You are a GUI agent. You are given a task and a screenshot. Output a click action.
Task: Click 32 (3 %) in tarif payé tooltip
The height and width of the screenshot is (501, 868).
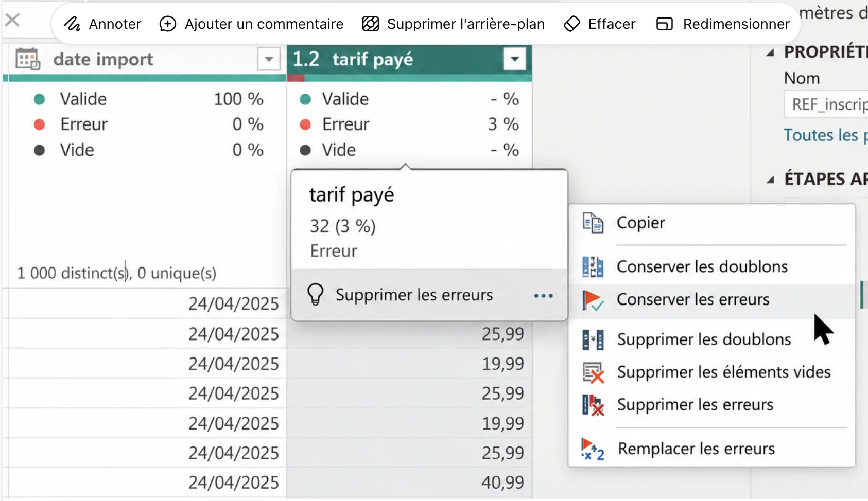click(x=343, y=226)
